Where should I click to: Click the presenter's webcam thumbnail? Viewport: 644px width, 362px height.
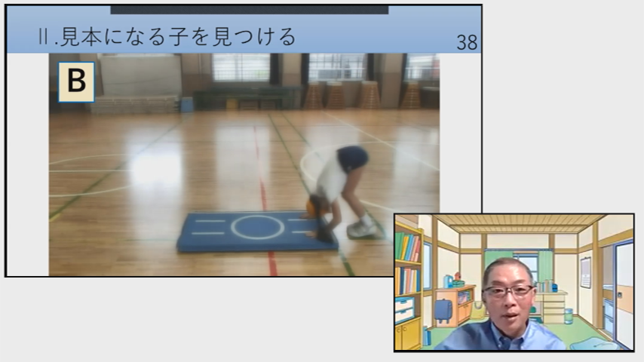514,282
